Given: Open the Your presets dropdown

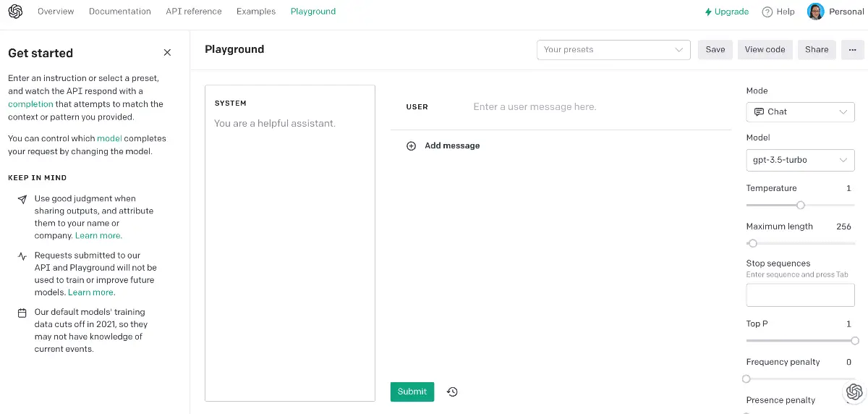Looking at the screenshot, I should click(613, 50).
